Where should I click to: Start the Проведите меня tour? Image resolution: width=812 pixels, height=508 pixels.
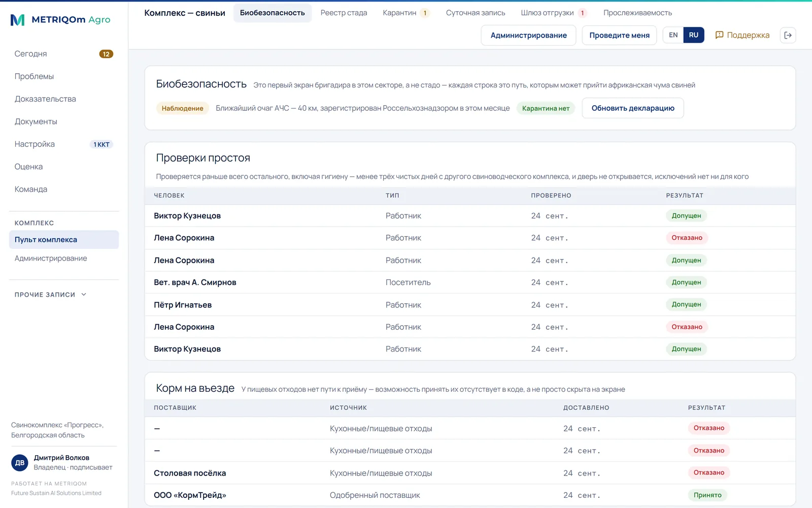(x=619, y=35)
